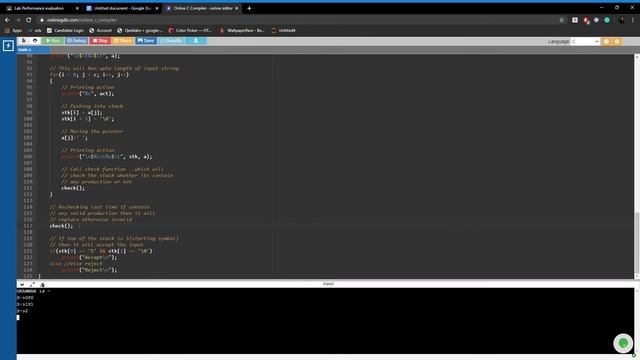
Task: Fold the code block at line 94
Action: point(34,81)
